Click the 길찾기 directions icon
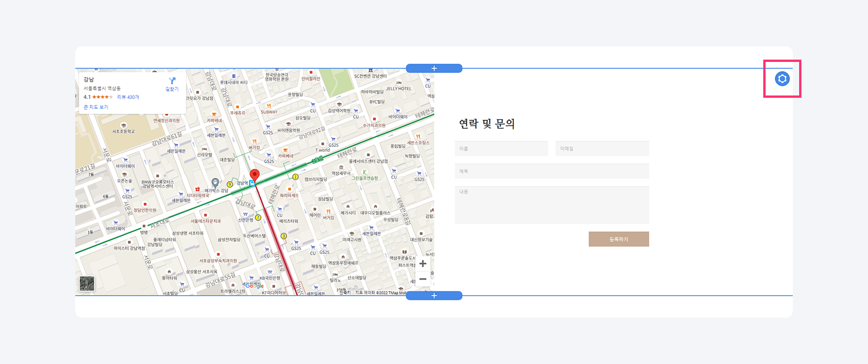Screen dimensions: 868x364 pyautogui.click(x=172, y=81)
